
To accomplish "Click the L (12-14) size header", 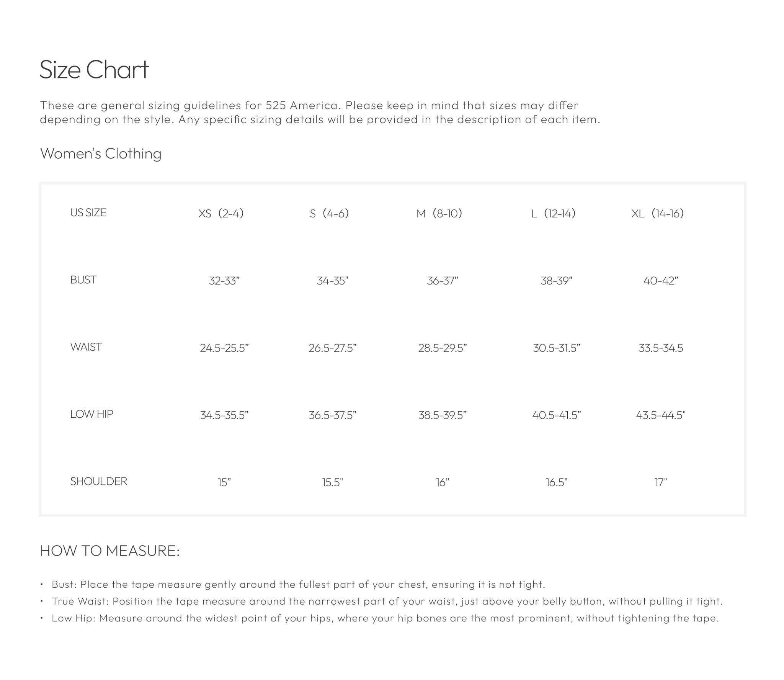I will click(553, 213).
